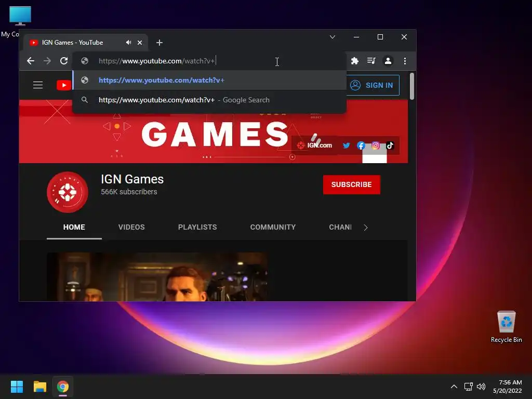Select the youtube.com/watch?v+ URL suggestion

coord(209,80)
